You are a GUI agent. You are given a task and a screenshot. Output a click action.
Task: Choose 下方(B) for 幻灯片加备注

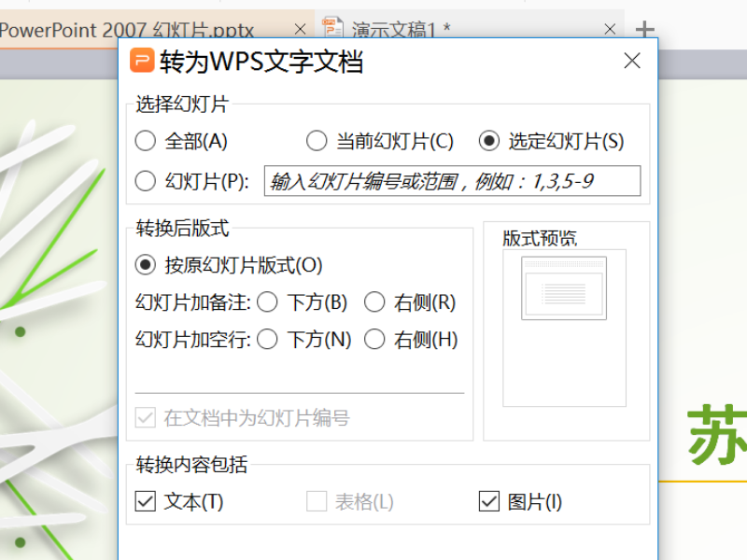click(x=268, y=302)
